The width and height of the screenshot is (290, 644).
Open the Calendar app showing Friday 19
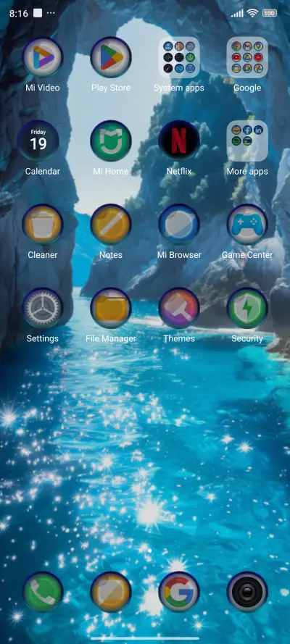[38, 141]
